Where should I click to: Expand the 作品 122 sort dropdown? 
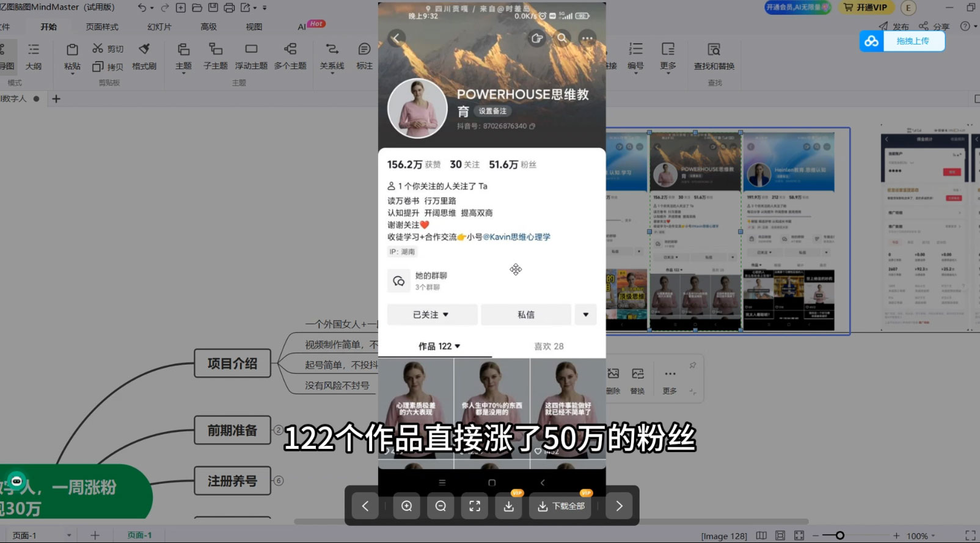click(x=439, y=346)
